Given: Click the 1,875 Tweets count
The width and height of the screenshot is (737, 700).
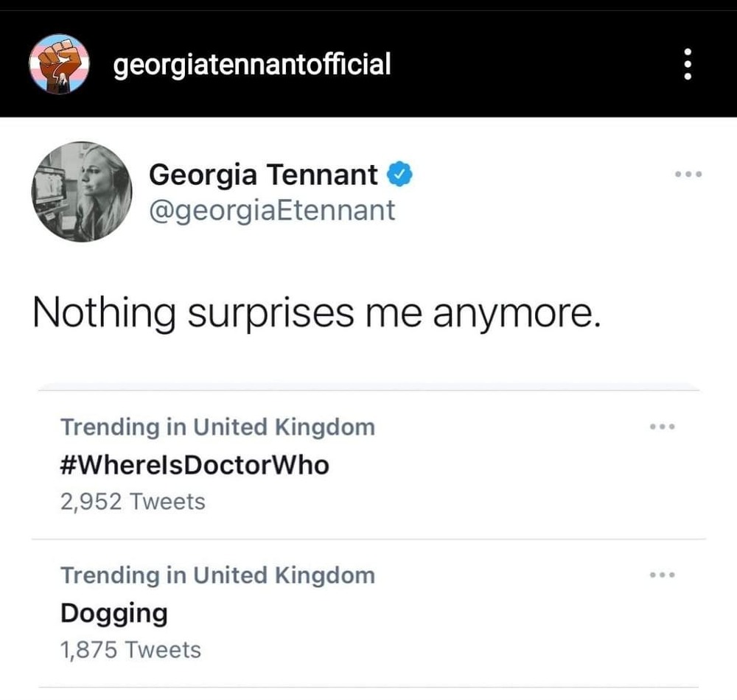Looking at the screenshot, I should coord(130,651).
